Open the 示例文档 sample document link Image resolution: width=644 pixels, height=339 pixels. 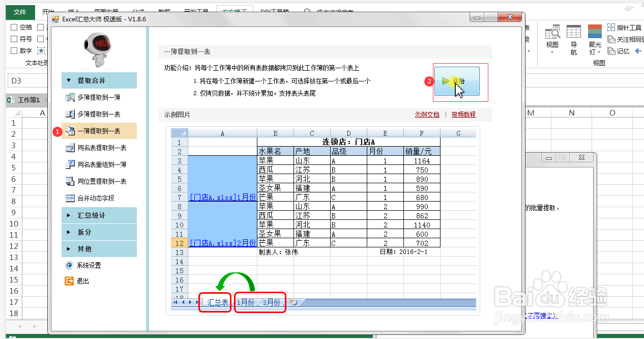click(x=427, y=114)
